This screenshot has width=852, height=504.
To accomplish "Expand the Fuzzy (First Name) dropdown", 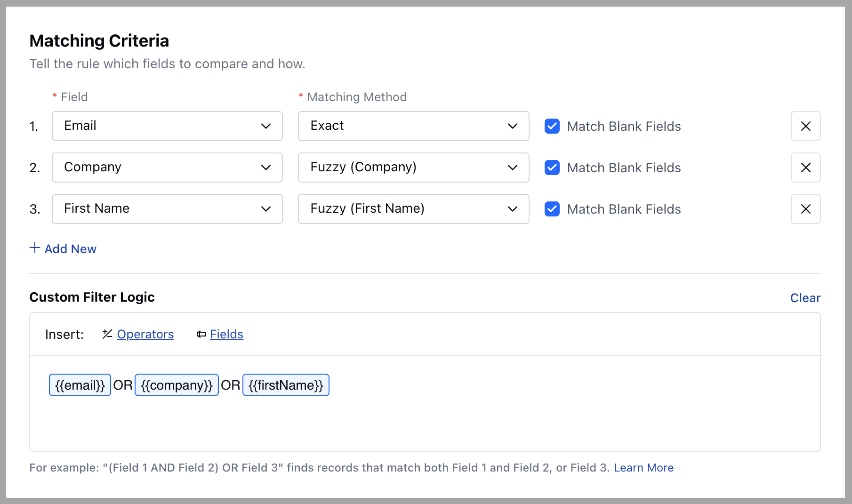I will click(413, 209).
